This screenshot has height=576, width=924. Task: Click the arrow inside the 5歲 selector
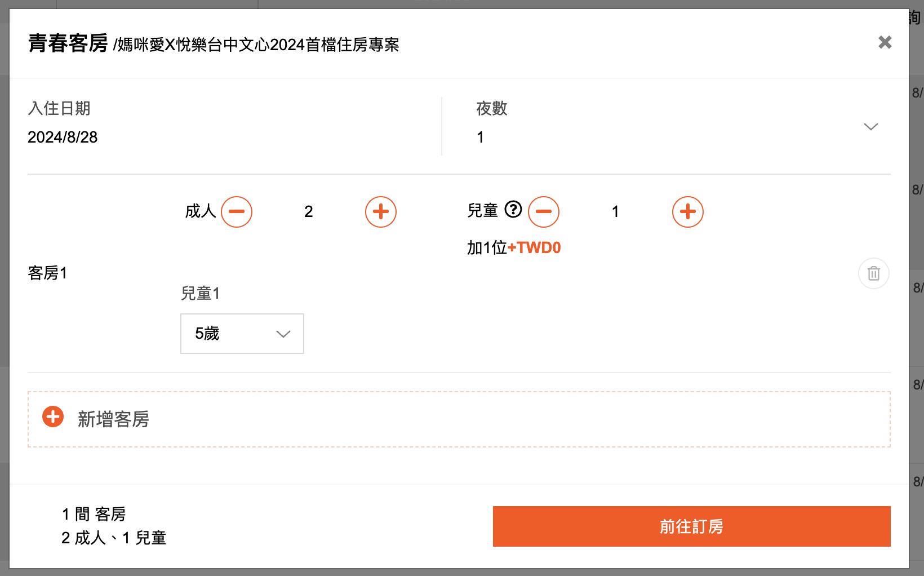pyautogui.click(x=283, y=334)
